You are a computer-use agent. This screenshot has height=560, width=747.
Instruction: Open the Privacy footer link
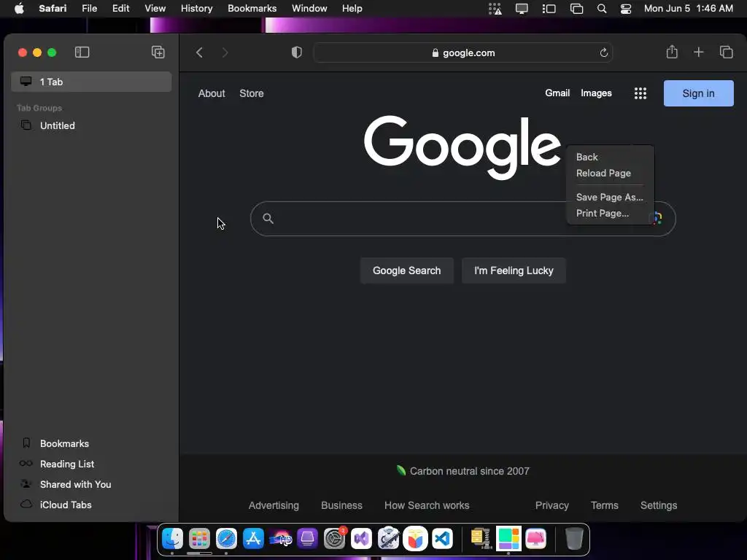(551, 505)
